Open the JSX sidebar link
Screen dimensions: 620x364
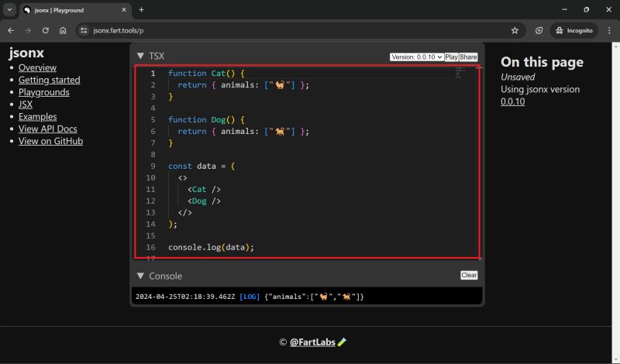pyautogui.click(x=26, y=105)
